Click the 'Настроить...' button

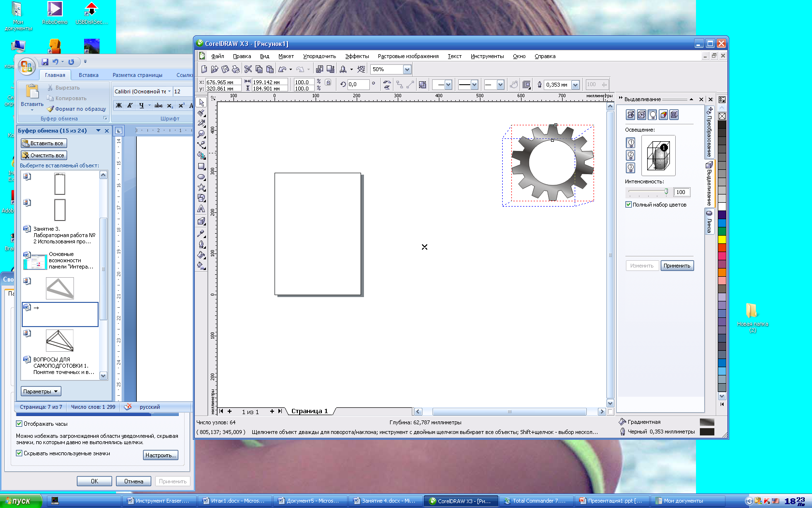[160, 455]
